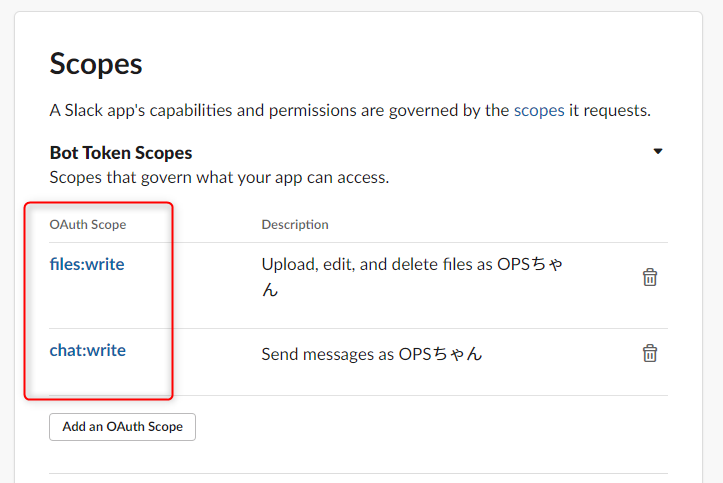This screenshot has height=483, width=723.
Task: Open the blue scopes documentation link
Action: (539, 111)
